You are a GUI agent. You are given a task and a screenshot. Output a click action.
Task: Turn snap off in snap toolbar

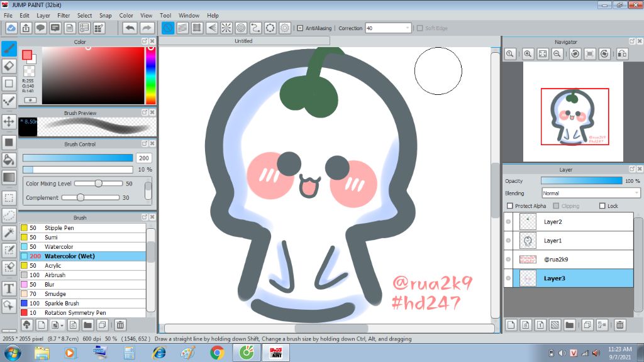point(167,28)
